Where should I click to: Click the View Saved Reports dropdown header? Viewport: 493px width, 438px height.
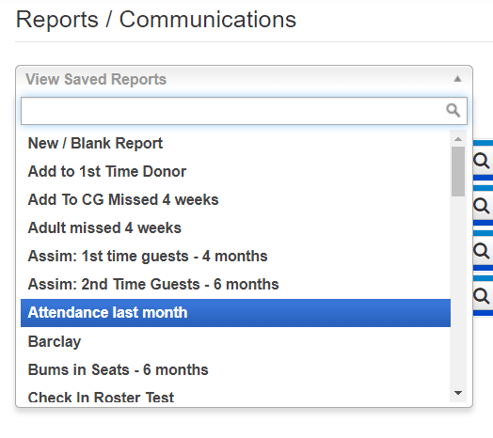tap(244, 79)
